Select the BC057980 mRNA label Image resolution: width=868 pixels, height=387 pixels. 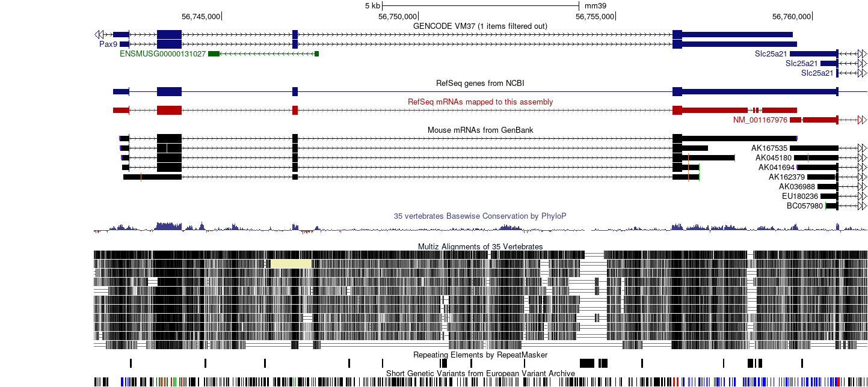804,206
